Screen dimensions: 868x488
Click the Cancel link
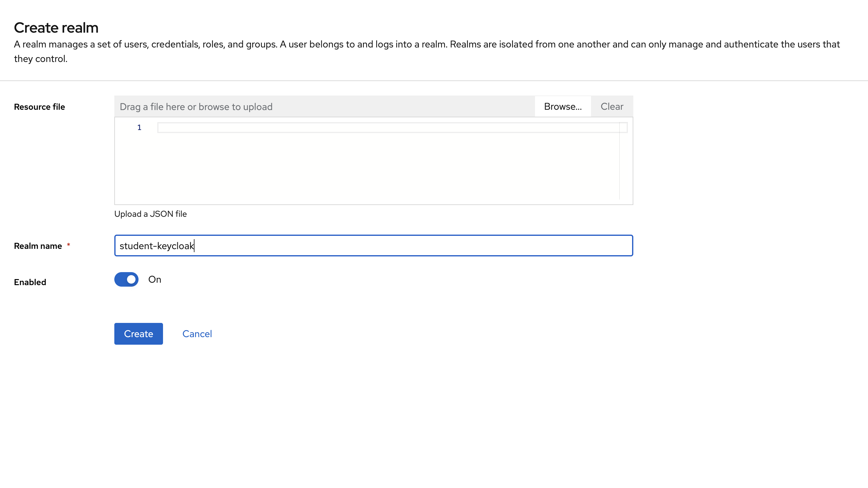(197, 334)
